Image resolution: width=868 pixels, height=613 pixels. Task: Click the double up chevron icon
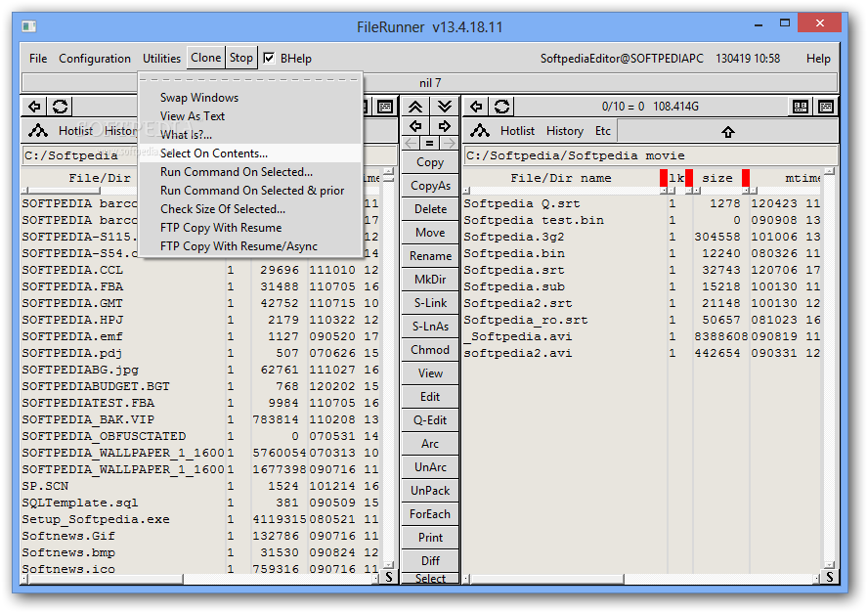pyautogui.click(x=415, y=106)
